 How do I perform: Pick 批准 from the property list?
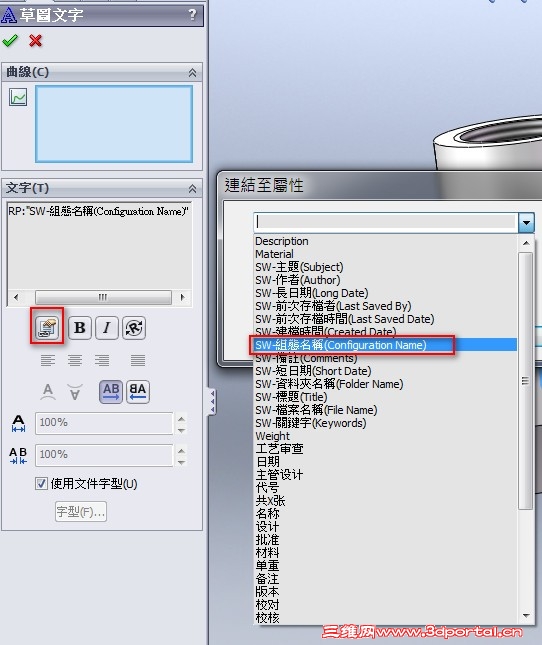[x=267, y=539]
